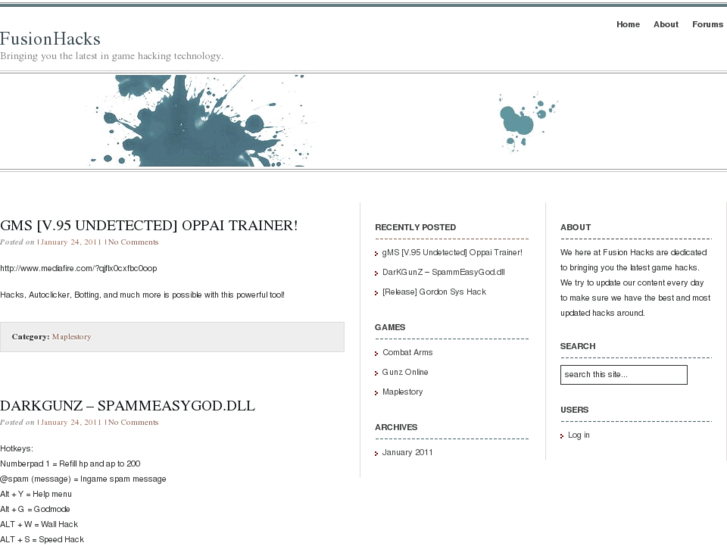Select Maplestory in the Games sidebar list
This screenshot has width=727, height=545.
point(402,392)
